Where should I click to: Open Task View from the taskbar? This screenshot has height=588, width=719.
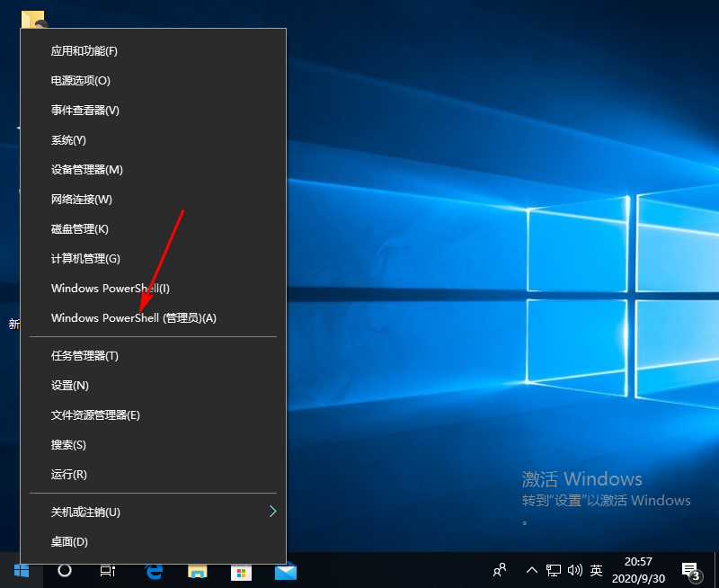[x=108, y=570]
